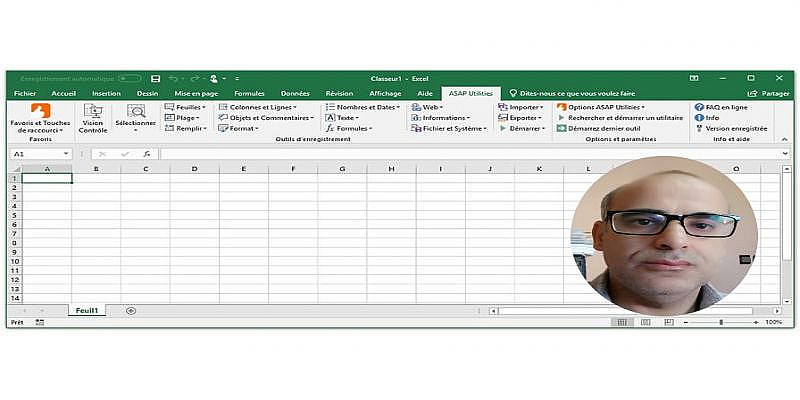Open the Format dropdown

(238, 129)
